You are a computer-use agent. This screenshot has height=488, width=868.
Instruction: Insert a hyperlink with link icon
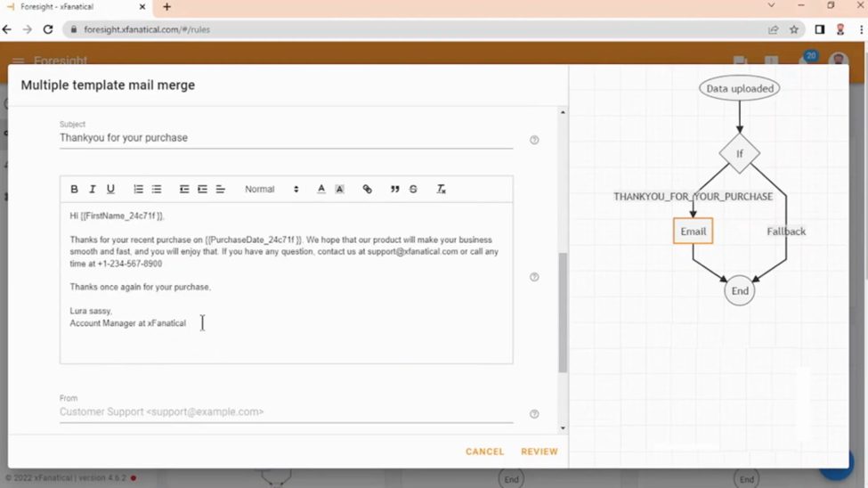click(367, 189)
